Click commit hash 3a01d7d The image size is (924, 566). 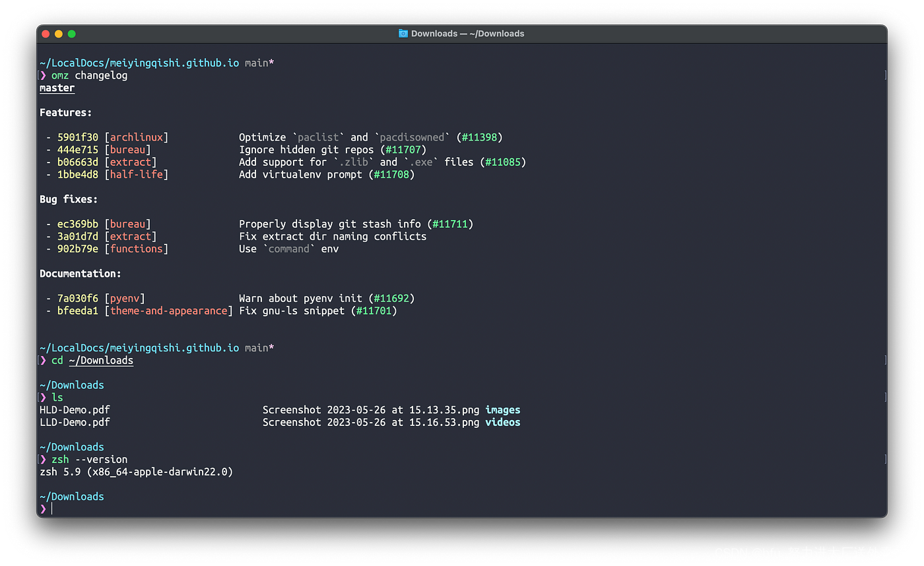78,236
